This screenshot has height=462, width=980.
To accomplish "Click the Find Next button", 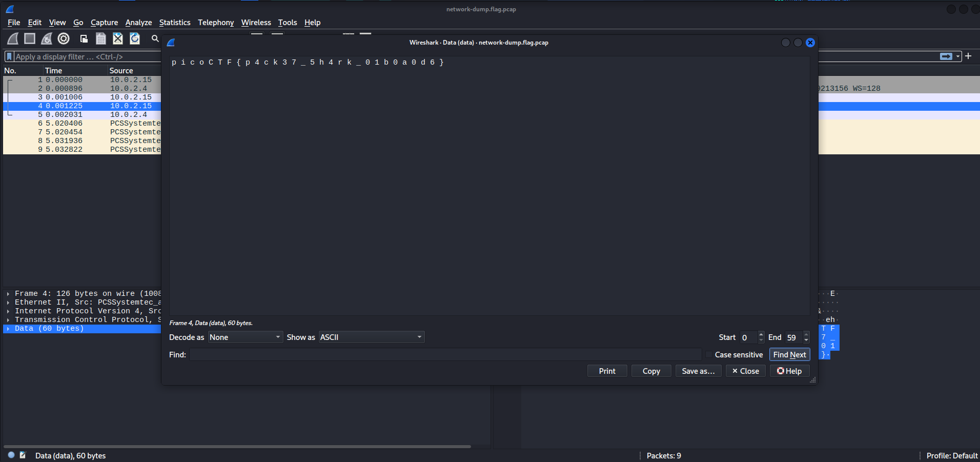I will point(789,354).
